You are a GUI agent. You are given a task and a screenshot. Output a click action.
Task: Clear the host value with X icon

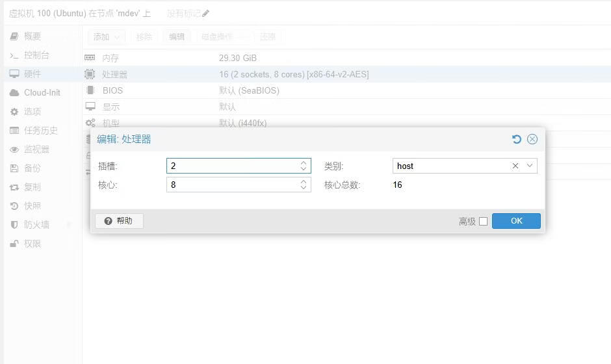tap(515, 166)
